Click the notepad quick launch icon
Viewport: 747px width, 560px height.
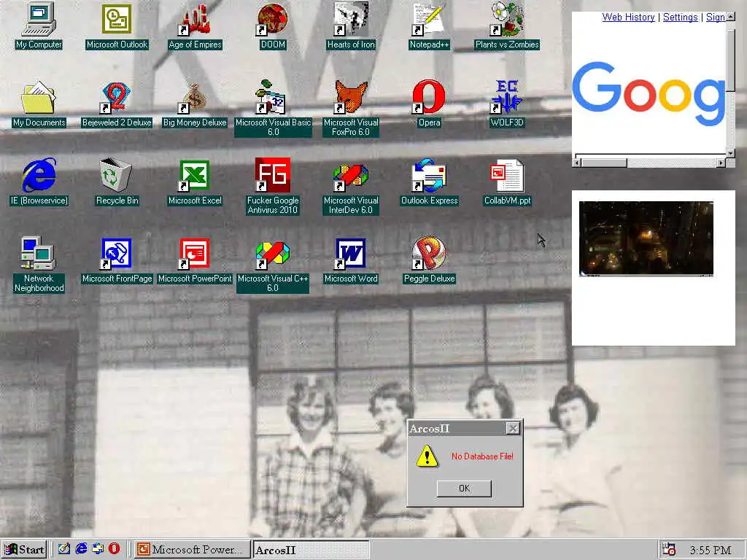(64, 549)
